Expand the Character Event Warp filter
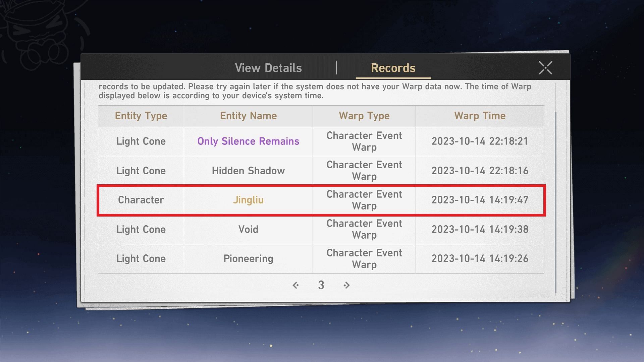 coord(364,116)
